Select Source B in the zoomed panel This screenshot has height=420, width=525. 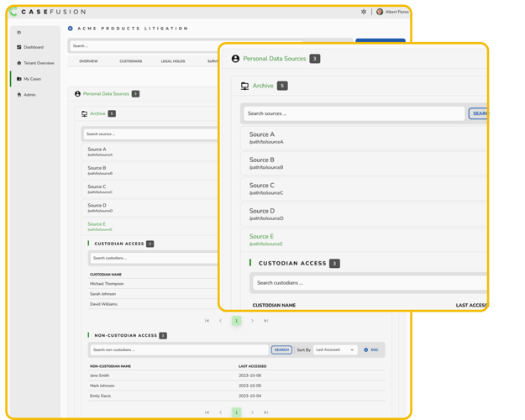(x=365, y=163)
